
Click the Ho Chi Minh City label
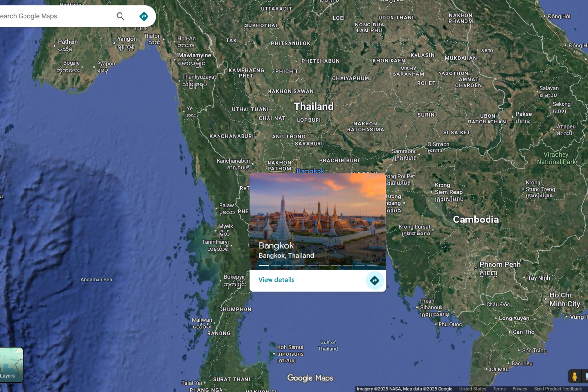pyautogui.click(x=563, y=299)
